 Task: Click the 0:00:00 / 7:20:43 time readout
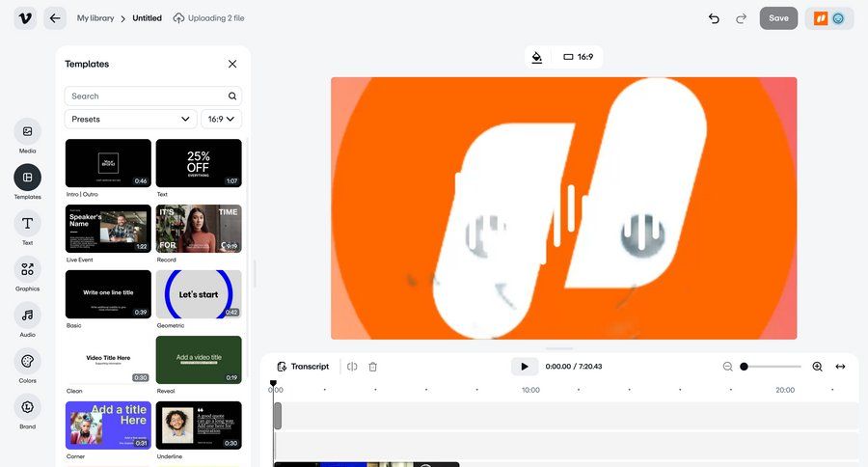click(x=574, y=367)
